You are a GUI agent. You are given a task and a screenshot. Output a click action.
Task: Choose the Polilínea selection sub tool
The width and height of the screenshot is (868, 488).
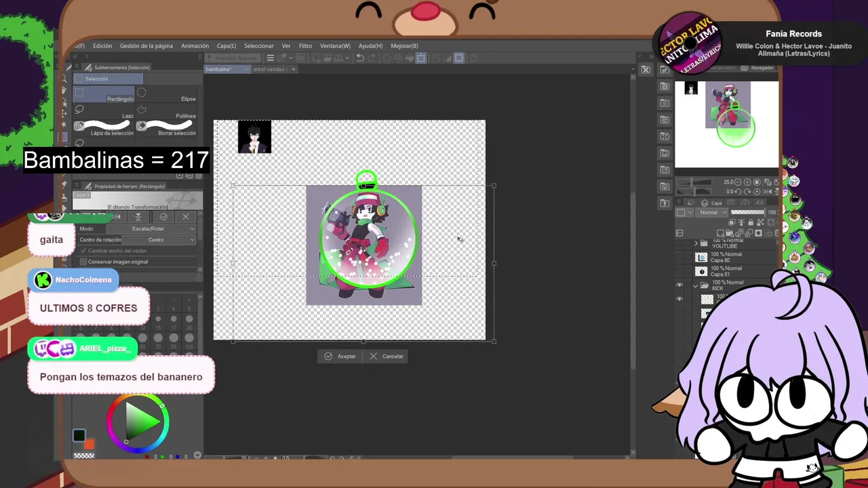(x=166, y=111)
